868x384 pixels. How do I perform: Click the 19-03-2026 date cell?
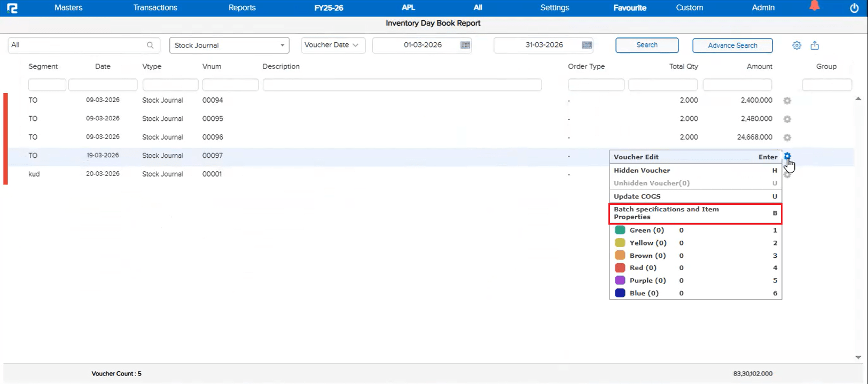pos(103,155)
